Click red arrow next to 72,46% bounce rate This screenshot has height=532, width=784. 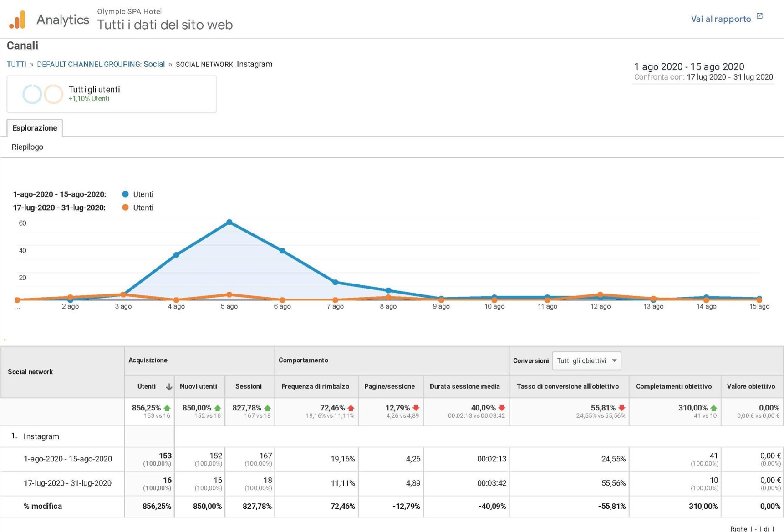pyautogui.click(x=351, y=408)
